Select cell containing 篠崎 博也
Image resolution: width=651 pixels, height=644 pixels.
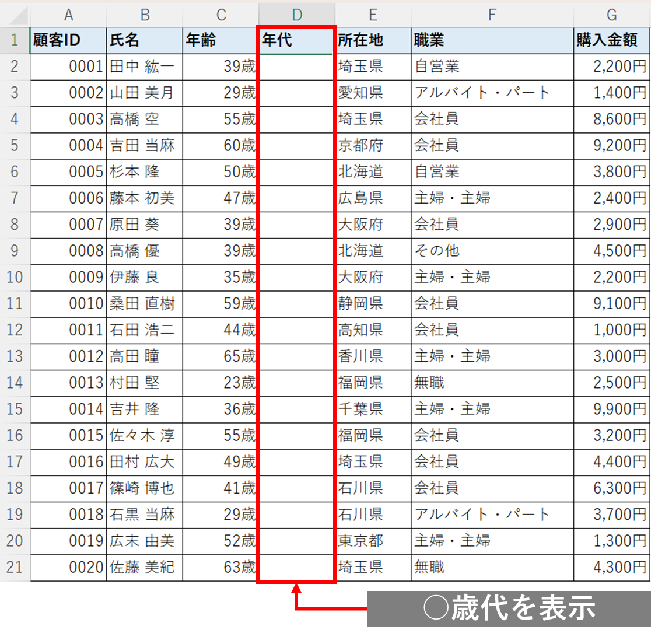click(x=145, y=488)
